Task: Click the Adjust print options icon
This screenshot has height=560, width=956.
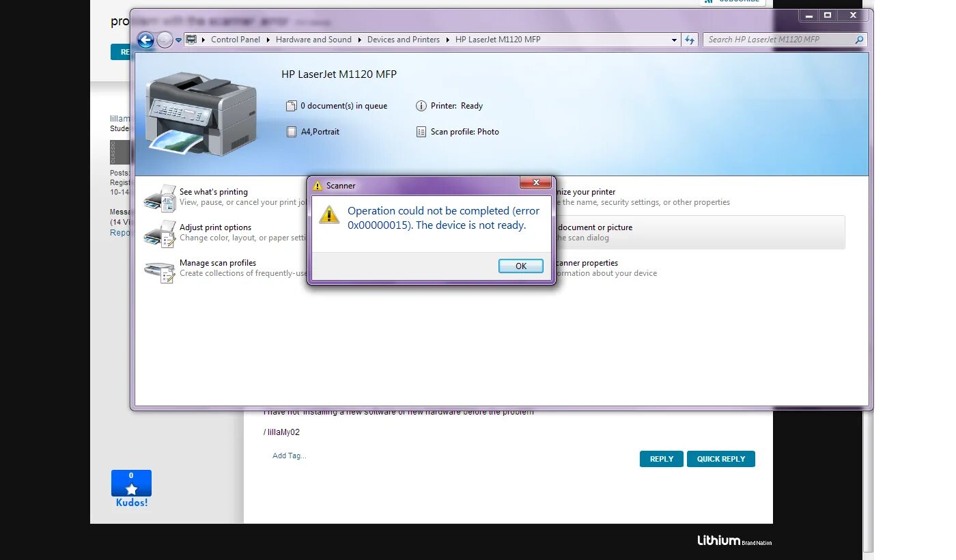Action: coord(160,233)
